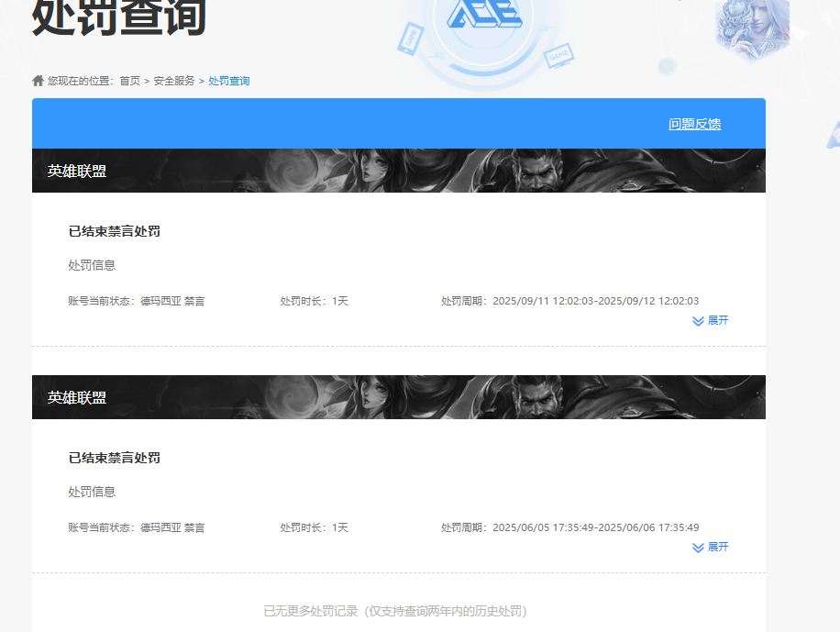Select the text 2025/09/11 12:02:03-2025/09/12 12:02:03
840x632 pixels.
596,301
